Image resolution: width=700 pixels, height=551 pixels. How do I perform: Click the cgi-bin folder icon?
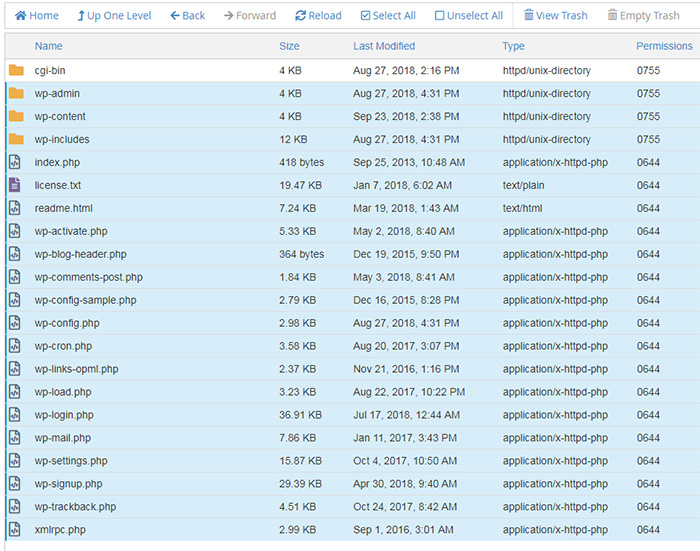click(x=16, y=70)
